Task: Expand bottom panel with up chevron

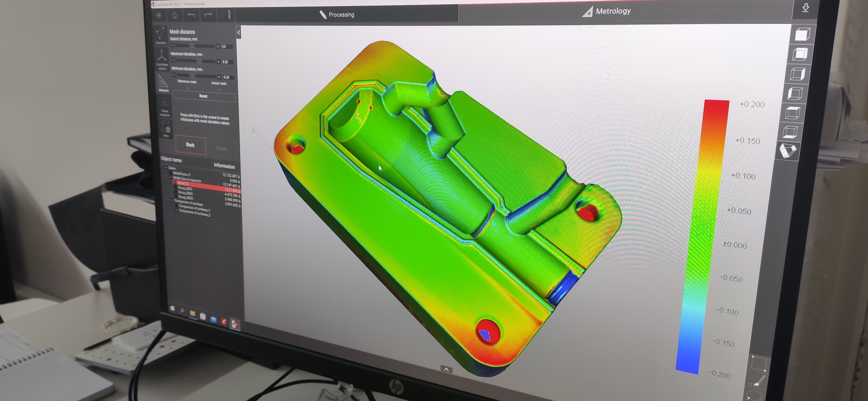Action: coord(446,370)
